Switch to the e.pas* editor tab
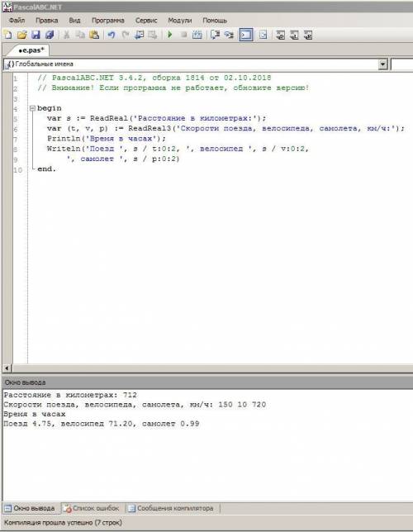 [31, 50]
